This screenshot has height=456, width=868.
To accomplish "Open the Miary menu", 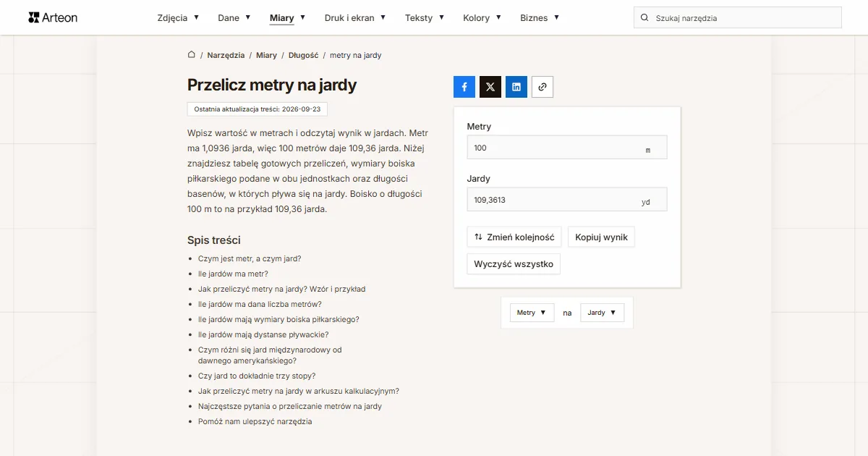I will 287,17.
